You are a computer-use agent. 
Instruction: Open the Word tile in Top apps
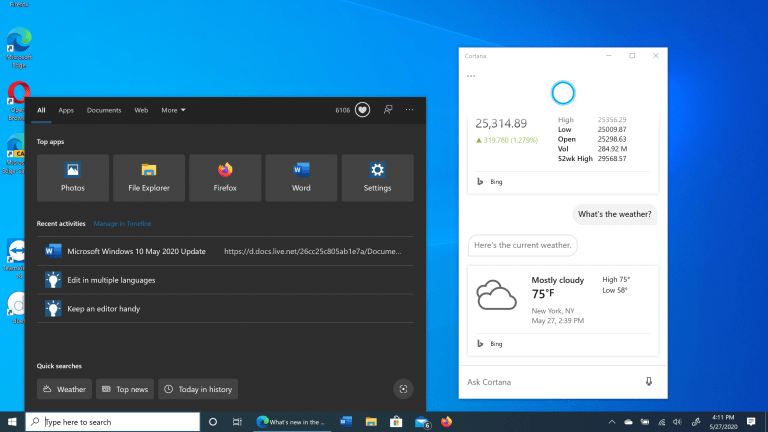pyautogui.click(x=301, y=178)
